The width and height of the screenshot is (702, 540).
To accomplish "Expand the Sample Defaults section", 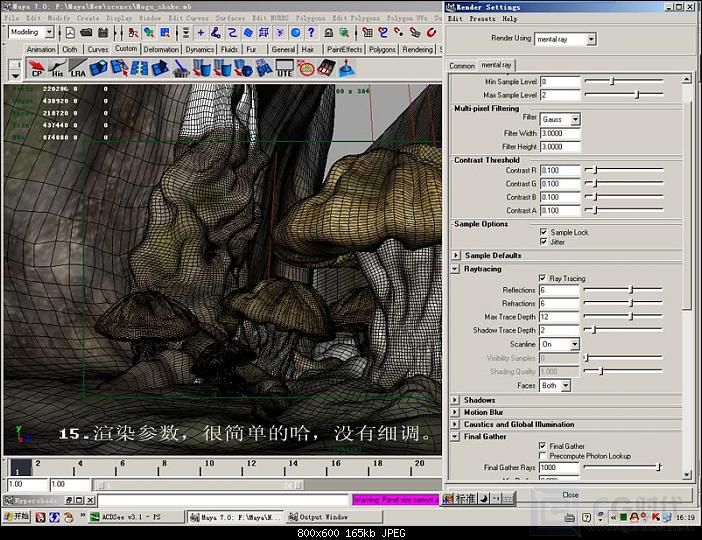I will [456, 255].
